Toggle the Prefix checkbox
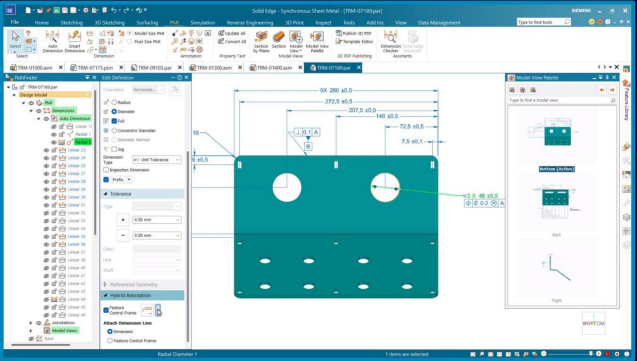The width and height of the screenshot is (637, 361). coord(106,179)
